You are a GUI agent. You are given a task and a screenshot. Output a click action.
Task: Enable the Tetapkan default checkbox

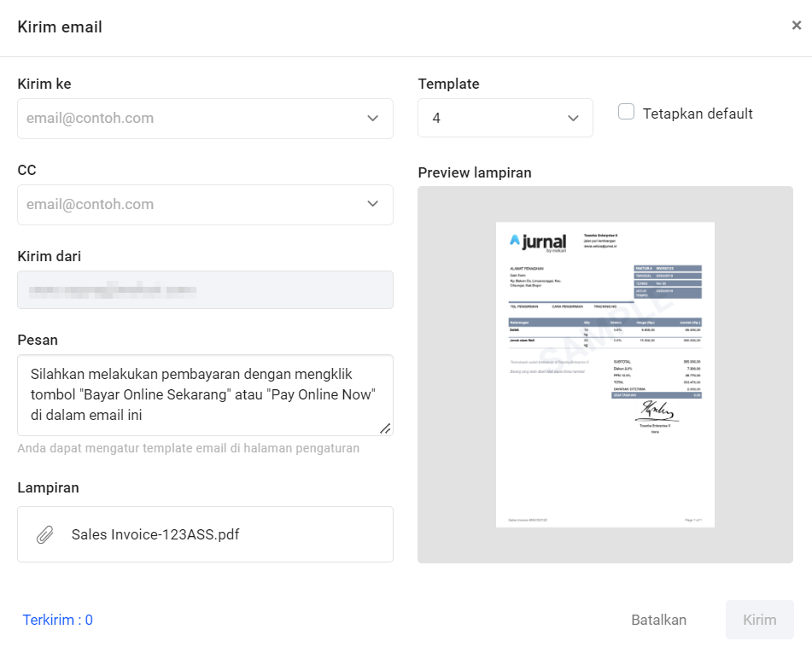click(x=627, y=112)
